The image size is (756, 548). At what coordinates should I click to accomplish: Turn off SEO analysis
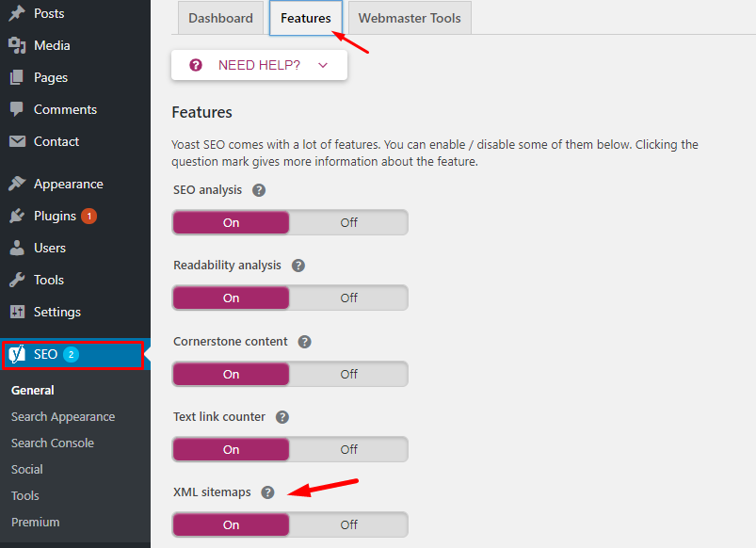(x=348, y=222)
